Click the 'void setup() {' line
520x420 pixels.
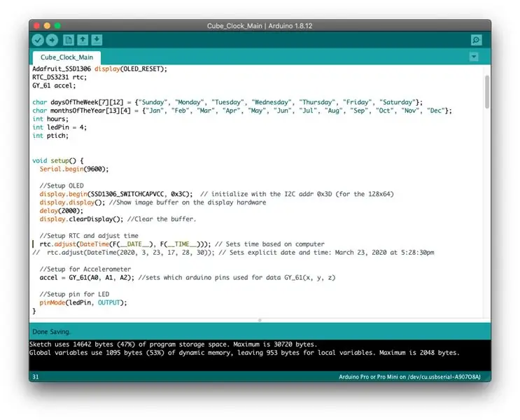tap(57, 160)
